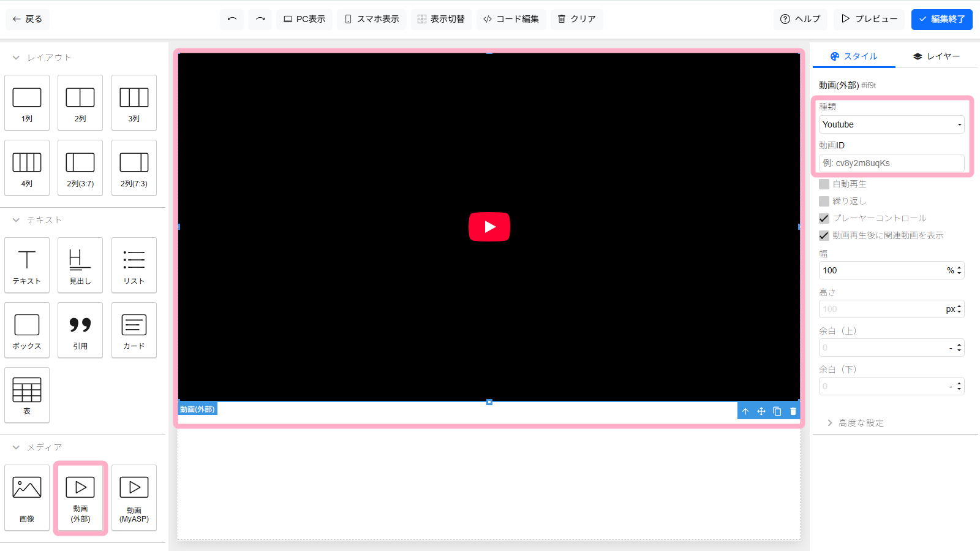980x551 pixels.
Task: Switch to スマホ表示 view
Action: tap(372, 19)
